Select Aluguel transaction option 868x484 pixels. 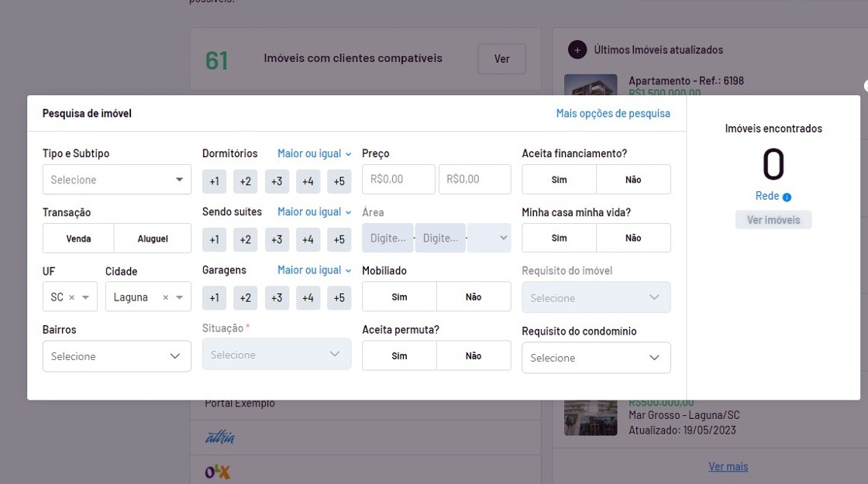(x=153, y=239)
